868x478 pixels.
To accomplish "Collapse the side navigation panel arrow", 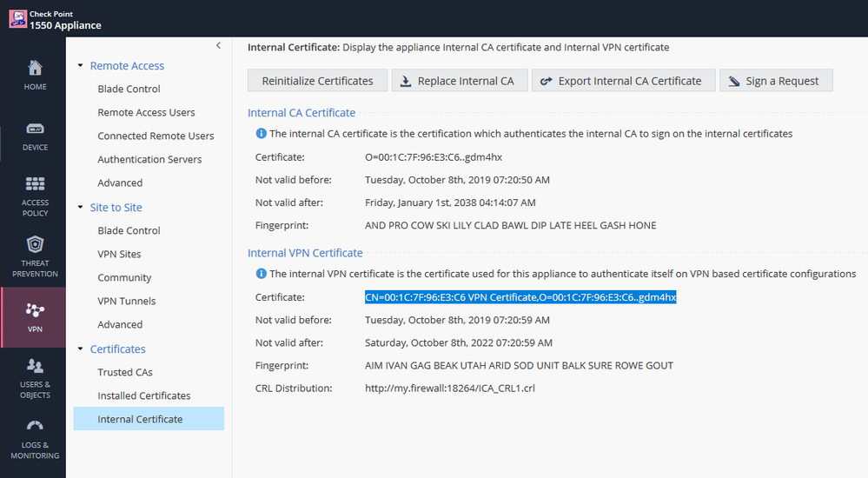I will [218, 45].
